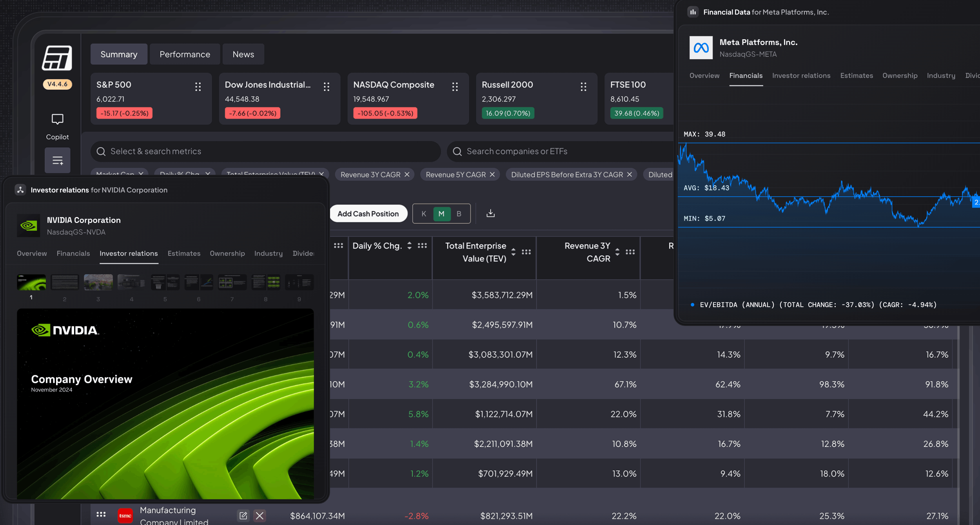
Task: Focus Search companies or ETFs field
Action: [561, 152]
